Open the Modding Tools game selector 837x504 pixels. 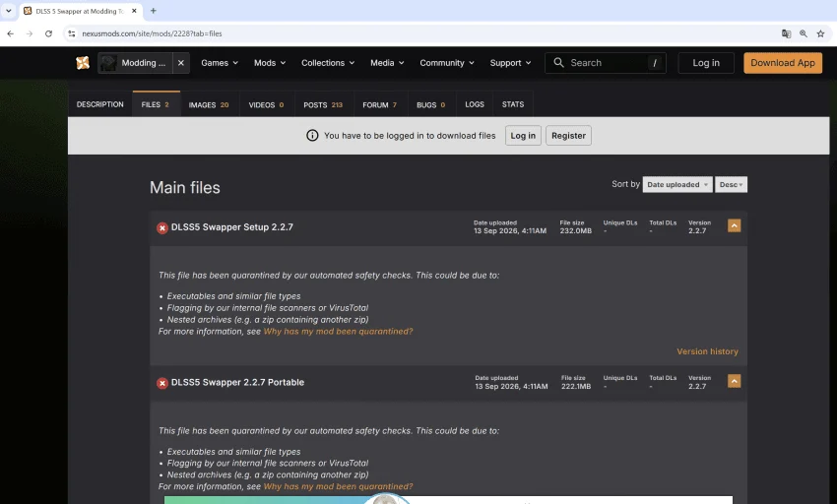click(x=135, y=63)
